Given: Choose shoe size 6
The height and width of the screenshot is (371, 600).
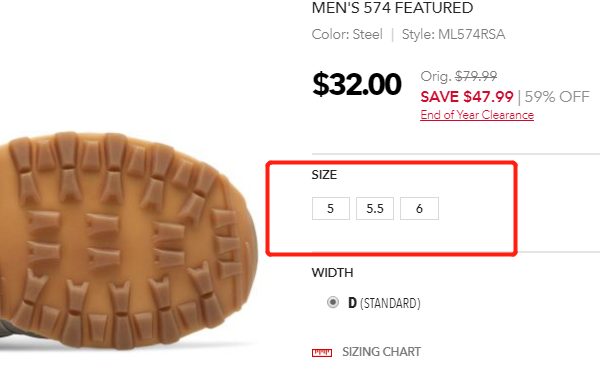Looking at the screenshot, I should [x=419, y=208].
